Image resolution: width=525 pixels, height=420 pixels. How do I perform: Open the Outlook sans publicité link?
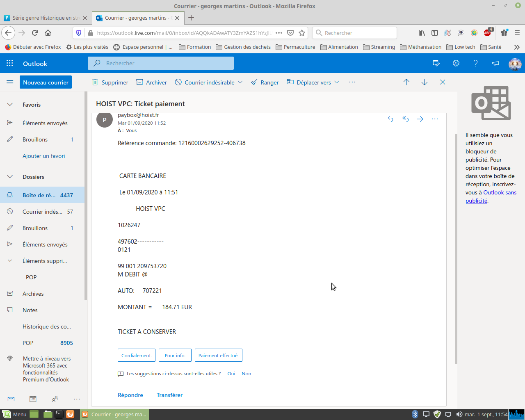click(x=500, y=192)
